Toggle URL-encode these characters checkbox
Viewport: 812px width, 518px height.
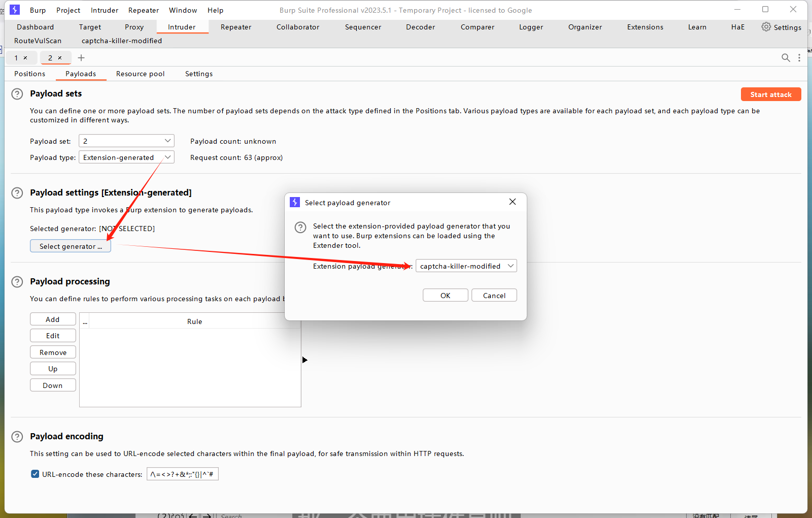pos(35,474)
